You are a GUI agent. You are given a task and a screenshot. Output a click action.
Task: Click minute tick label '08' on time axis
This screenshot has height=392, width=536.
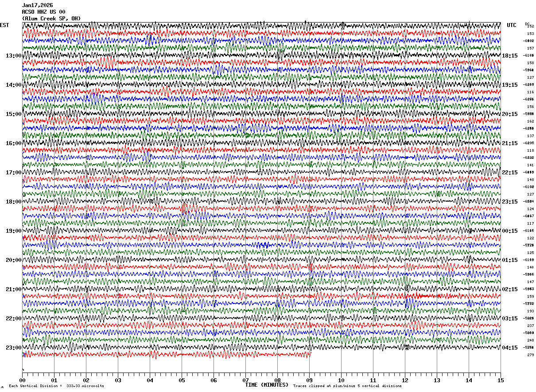[x=277, y=380]
